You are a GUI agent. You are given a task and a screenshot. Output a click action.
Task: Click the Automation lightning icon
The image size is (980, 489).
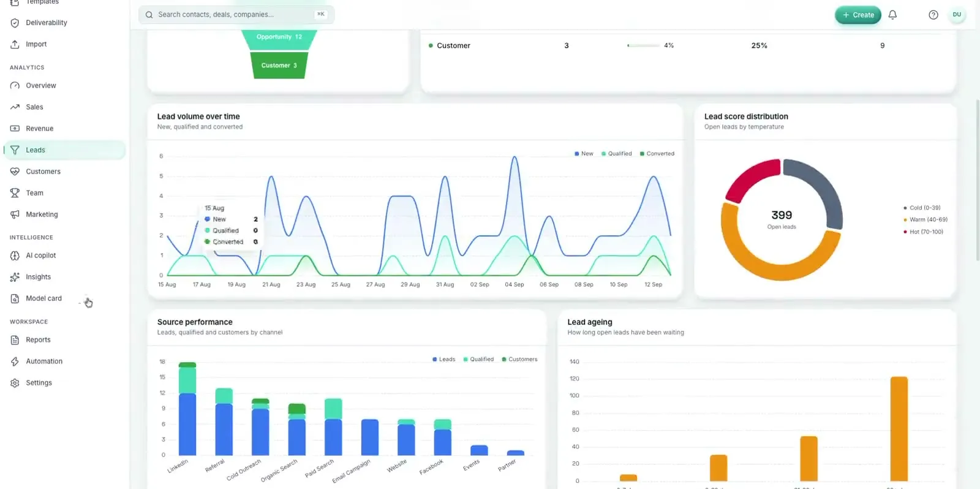click(15, 362)
